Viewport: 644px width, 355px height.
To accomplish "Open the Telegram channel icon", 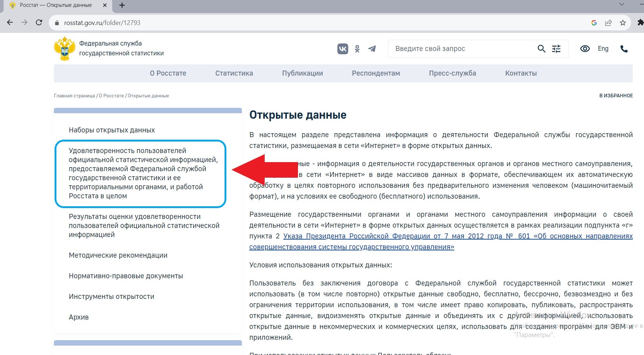I will [372, 49].
